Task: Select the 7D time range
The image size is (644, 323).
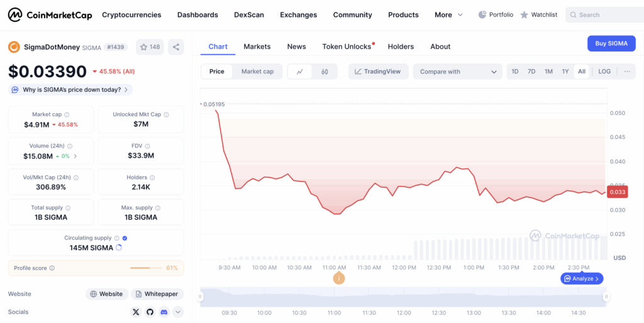Action: [531, 72]
